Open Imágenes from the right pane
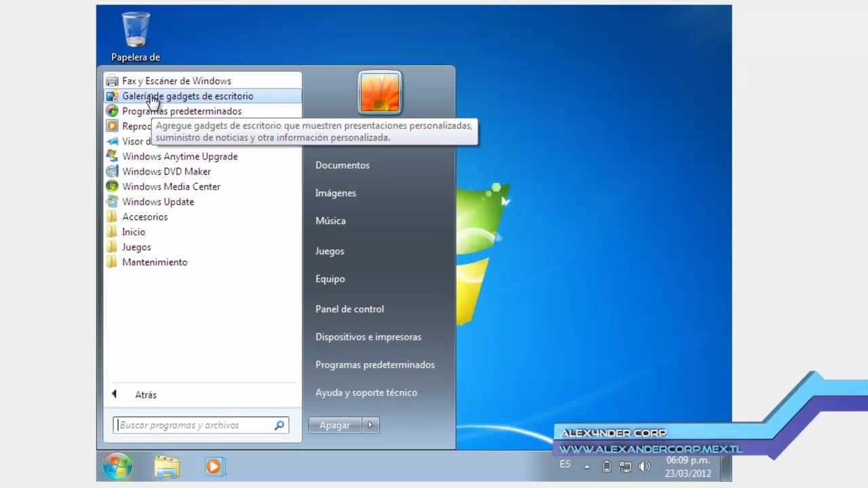868x488 pixels. (x=336, y=193)
